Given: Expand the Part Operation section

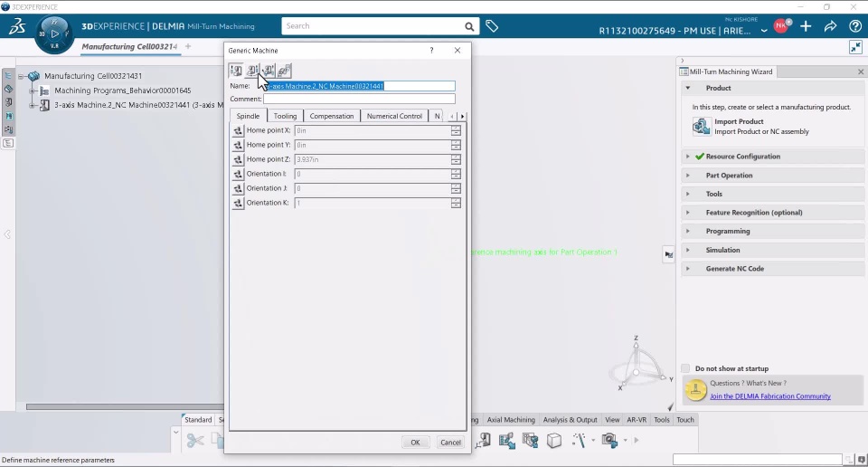Looking at the screenshot, I should coord(688,176).
